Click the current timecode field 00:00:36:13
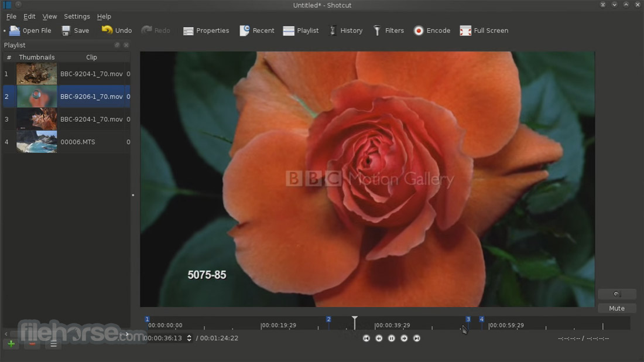The width and height of the screenshot is (644, 362). pyautogui.click(x=163, y=338)
